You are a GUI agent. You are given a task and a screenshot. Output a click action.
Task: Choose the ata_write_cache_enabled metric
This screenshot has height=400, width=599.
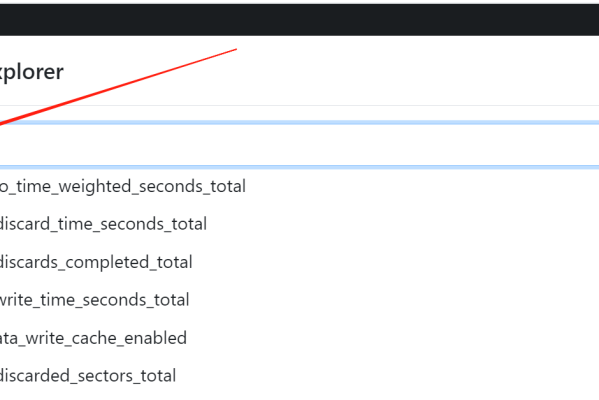pyautogui.click(x=93, y=338)
